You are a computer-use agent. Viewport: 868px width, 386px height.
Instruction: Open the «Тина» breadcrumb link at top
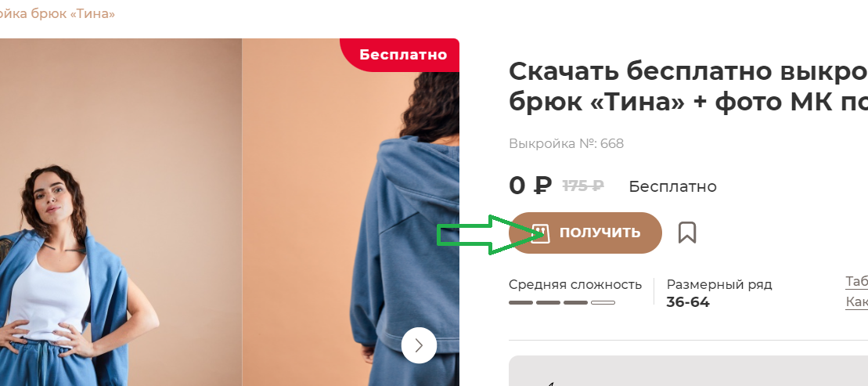(x=58, y=13)
